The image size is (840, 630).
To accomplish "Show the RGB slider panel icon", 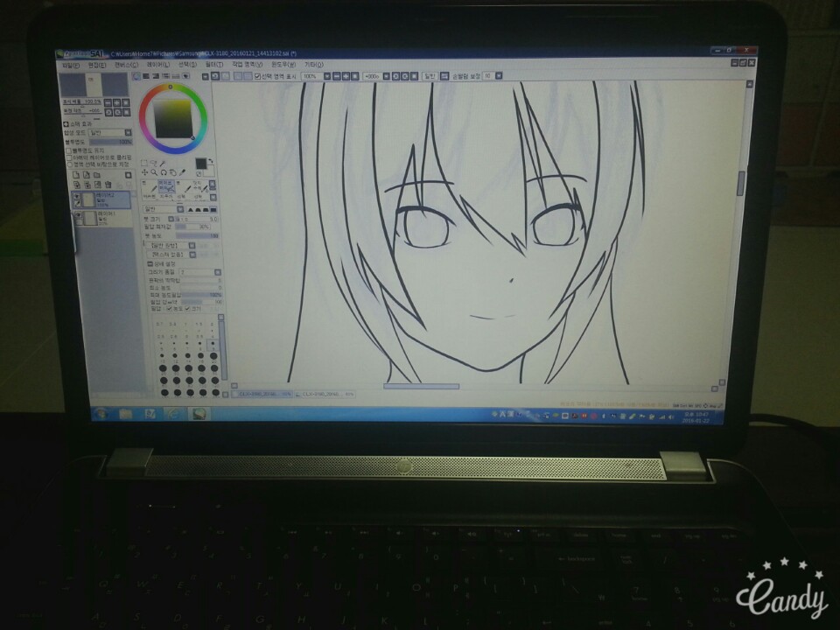I will (x=146, y=76).
